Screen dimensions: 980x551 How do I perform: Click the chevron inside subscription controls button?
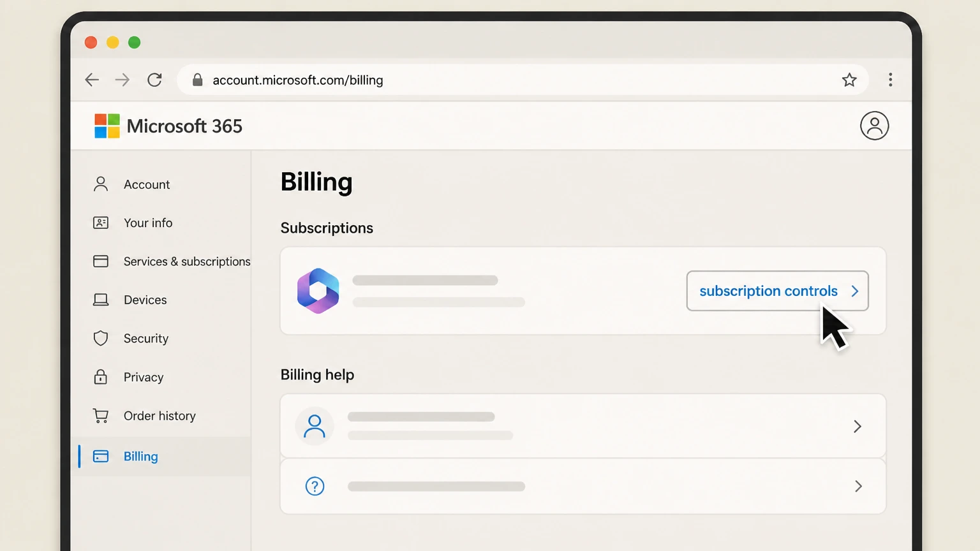855,291
